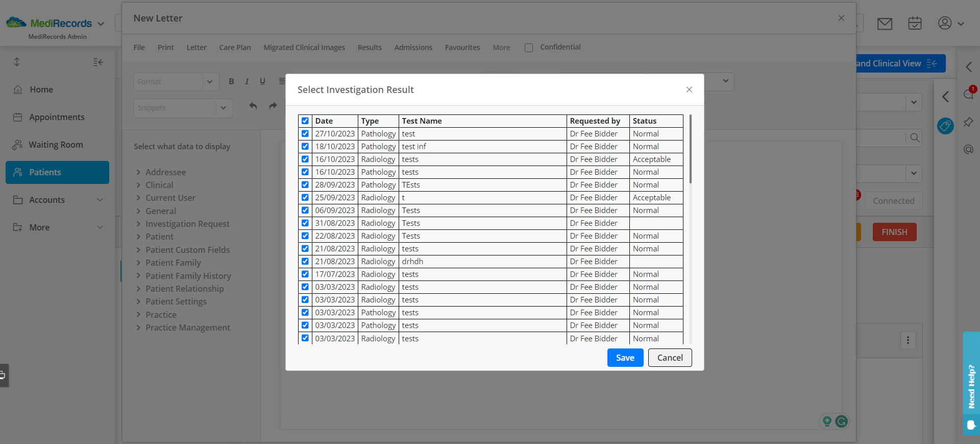Click the Underline formatting icon
980x444 pixels.
coord(262,81)
